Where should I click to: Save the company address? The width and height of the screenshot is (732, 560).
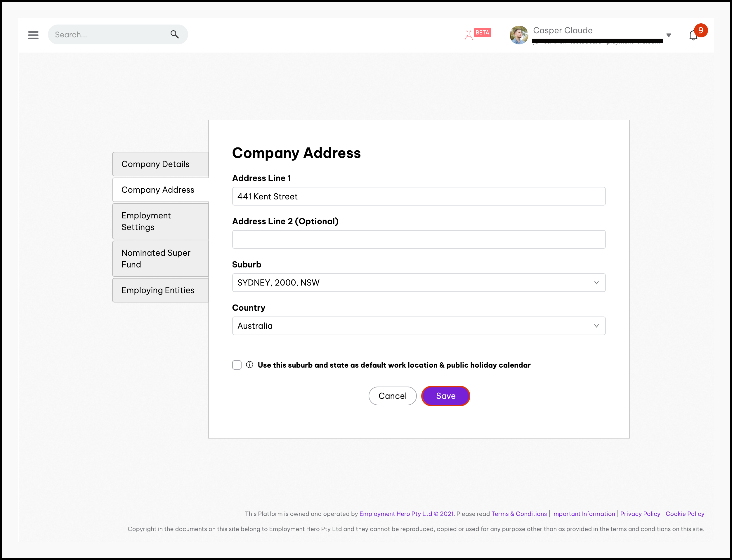[x=445, y=396]
